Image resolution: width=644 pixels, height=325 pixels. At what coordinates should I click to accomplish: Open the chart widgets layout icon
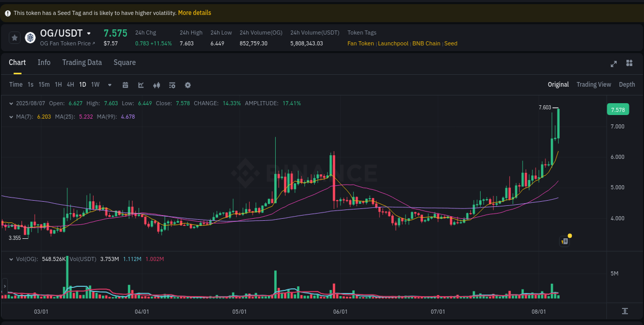[629, 63]
